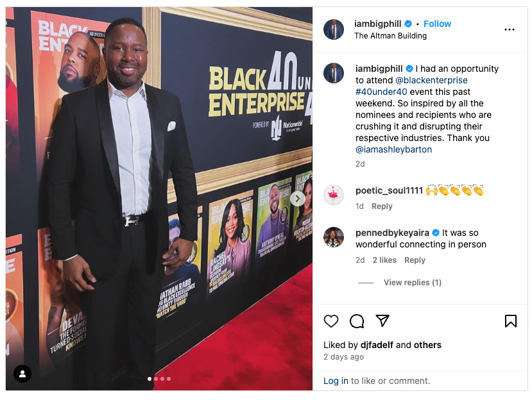Screen dimensions: 532x400
Task: Open #40under40 hashtag
Action: (x=381, y=92)
